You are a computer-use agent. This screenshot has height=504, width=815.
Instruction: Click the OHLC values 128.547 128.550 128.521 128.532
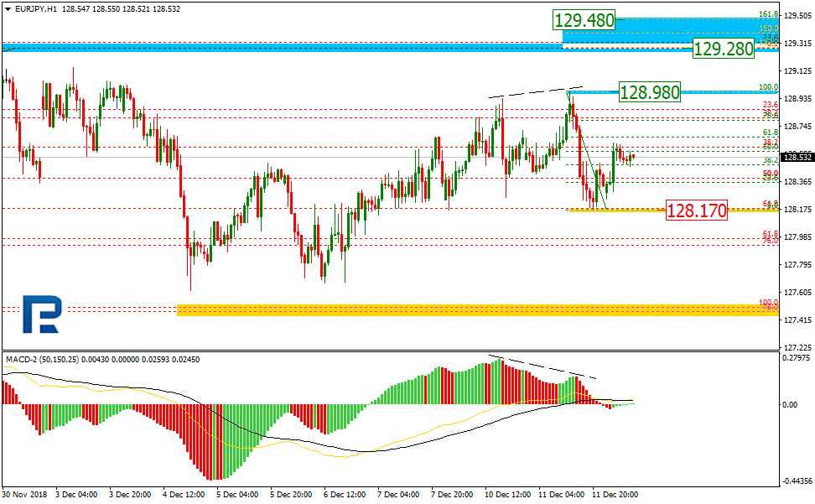121,9
